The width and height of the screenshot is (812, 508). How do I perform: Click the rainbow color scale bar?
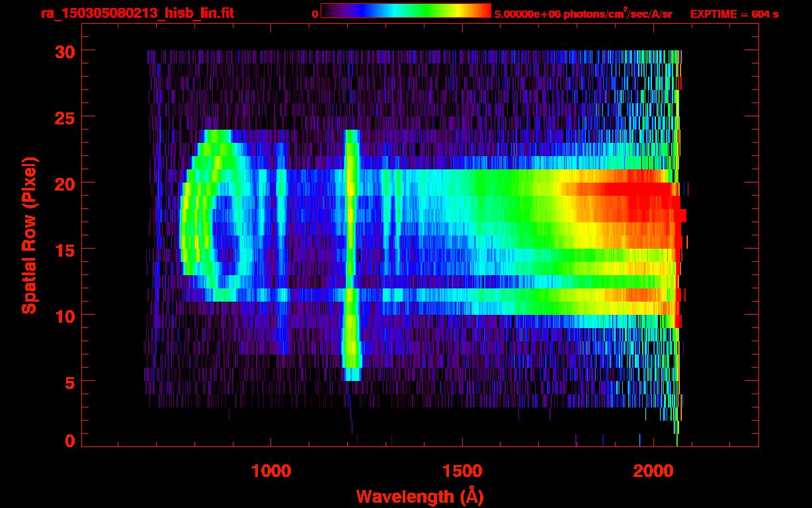coord(406,11)
